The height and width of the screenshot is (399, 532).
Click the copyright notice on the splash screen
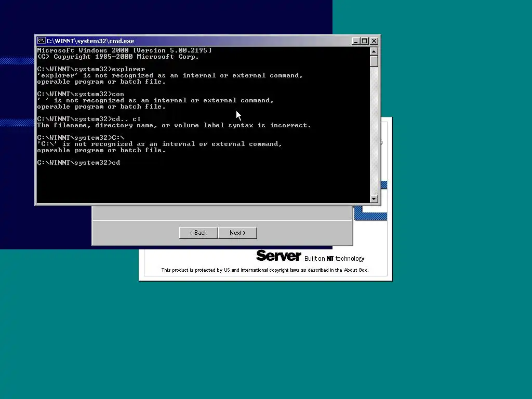pos(265,270)
